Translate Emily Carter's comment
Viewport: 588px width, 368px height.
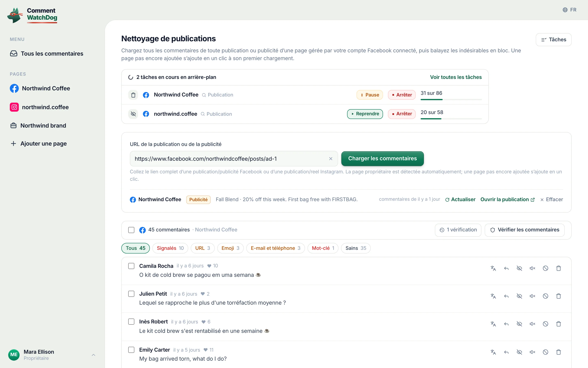[493, 352]
